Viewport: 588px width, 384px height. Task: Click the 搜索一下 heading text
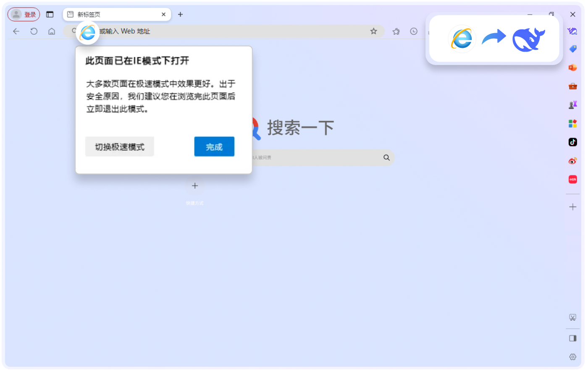click(x=301, y=128)
